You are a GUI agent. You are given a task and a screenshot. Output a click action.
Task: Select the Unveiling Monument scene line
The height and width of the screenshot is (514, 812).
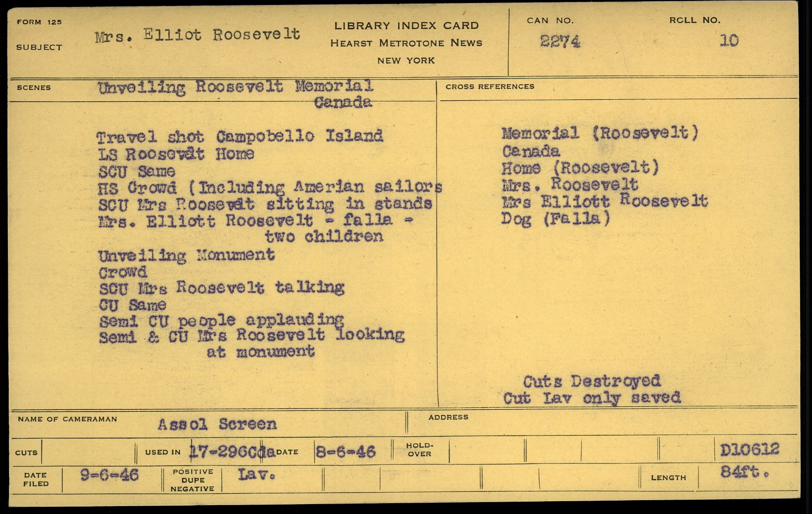[186, 256]
